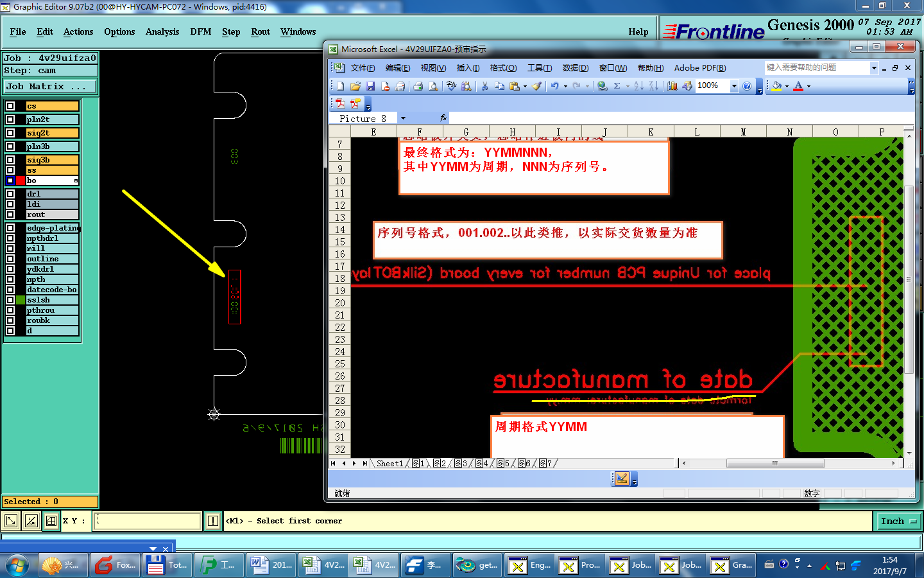The width and height of the screenshot is (924, 578).
Task: Click the fx insert function icon
Action: (x=443, y=118)
